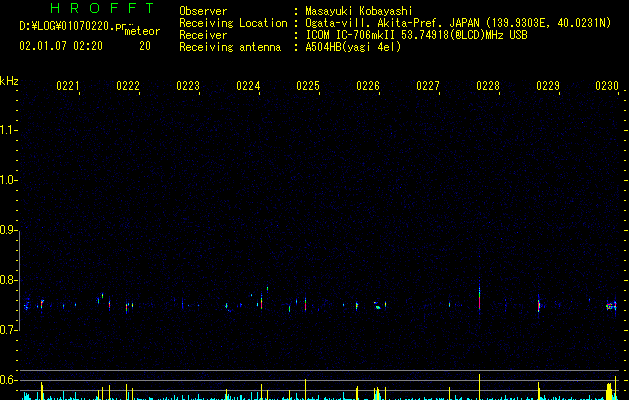Screen dimensions: 629x400
Task: Click the 0229 time marker
Action: click(x=548, y=86)
